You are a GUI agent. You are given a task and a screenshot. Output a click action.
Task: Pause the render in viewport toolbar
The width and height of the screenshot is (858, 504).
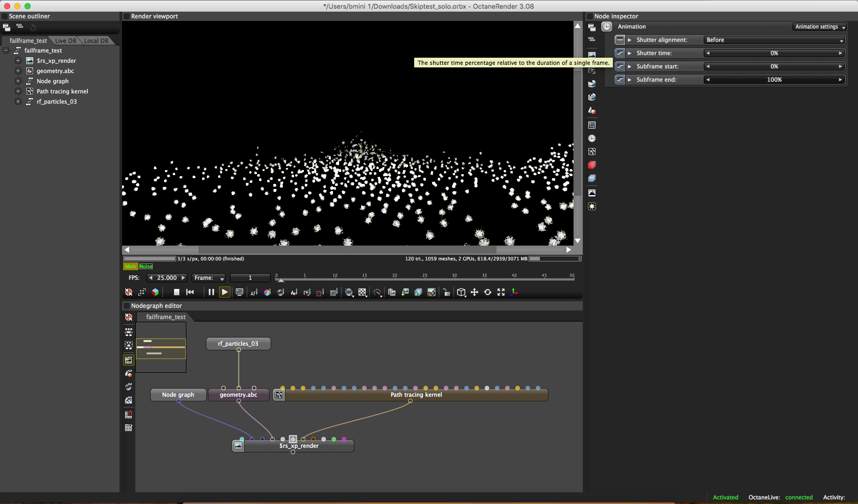tap(211, 292)
